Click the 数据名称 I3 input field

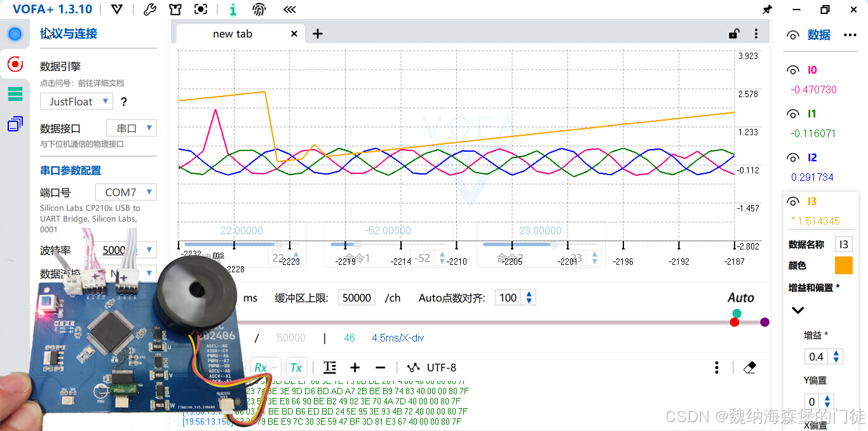tap(843, 244)
